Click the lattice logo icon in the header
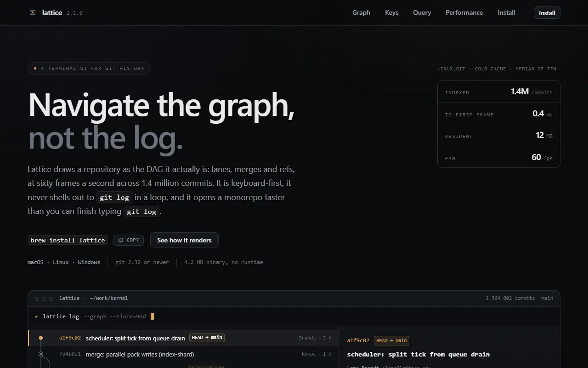 (32, 12)
